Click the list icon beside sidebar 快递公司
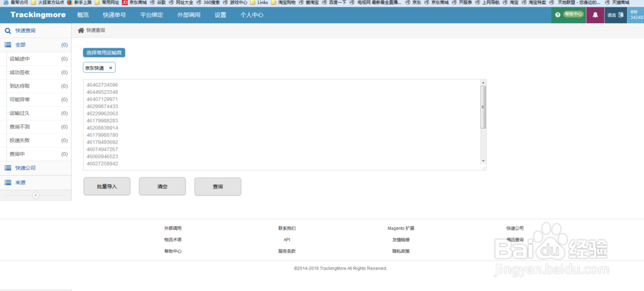The image size is (644, 291). pos(8,168)
